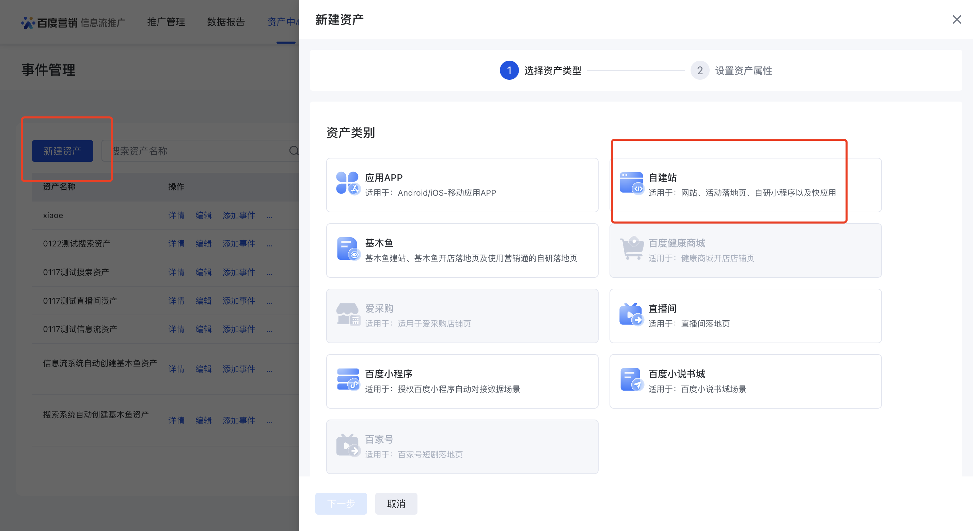
Task: Click 编辑 for 信息流系统自动创建基木鱼资产
Action: (x=203, y=369)
